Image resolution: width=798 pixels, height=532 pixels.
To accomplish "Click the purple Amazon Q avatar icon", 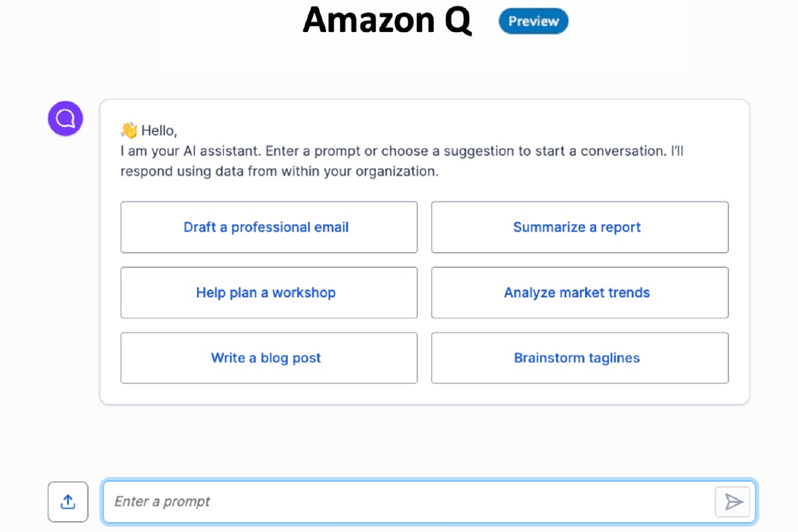I will pos(65,119).
